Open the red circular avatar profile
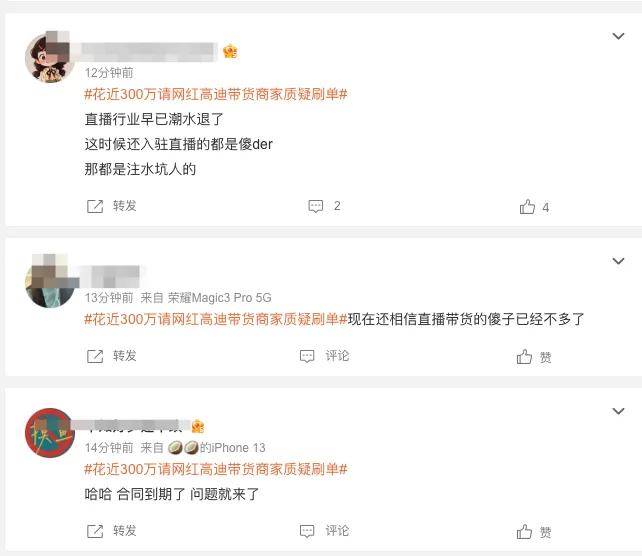Viewport: 642px width, 556px height. [x=50, y=432]
